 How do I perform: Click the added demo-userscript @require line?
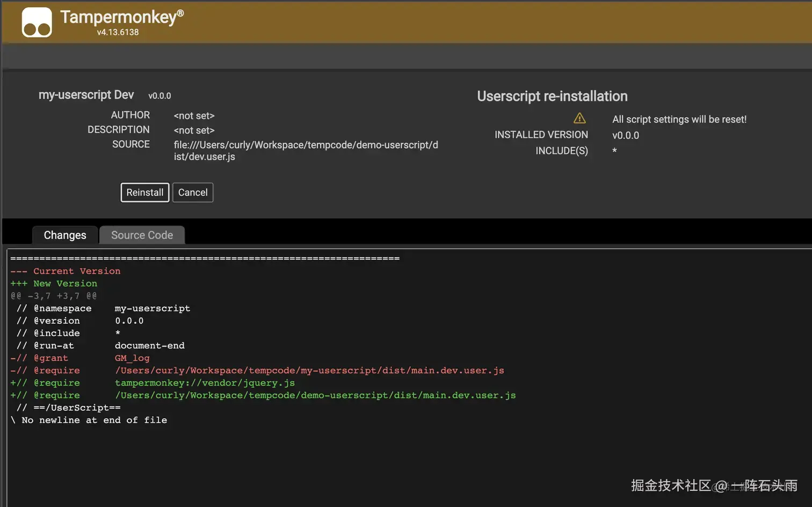263,395
